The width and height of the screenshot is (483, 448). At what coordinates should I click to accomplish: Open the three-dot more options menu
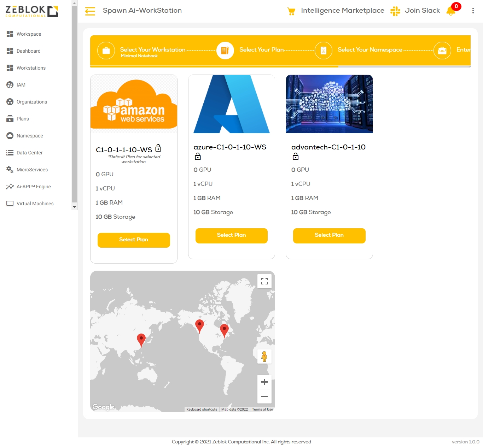tap(473, 11)
